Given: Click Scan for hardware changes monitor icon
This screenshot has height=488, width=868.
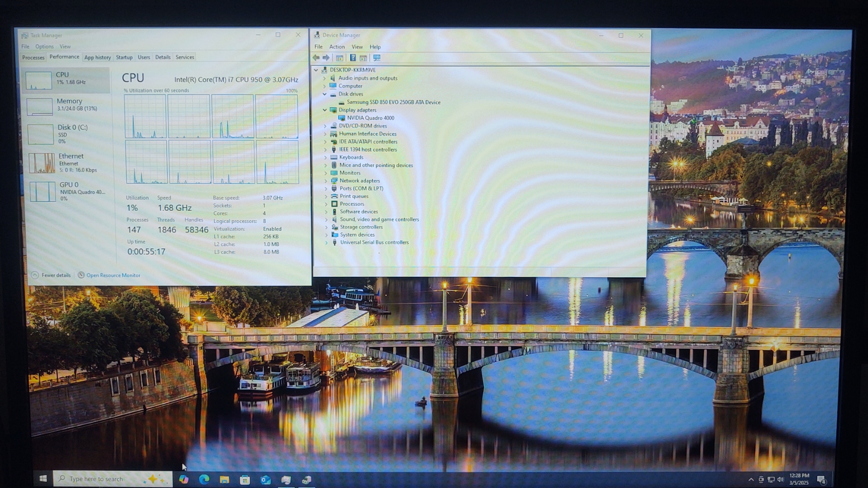Looking at the screenshot, I should tap(377, 58).
